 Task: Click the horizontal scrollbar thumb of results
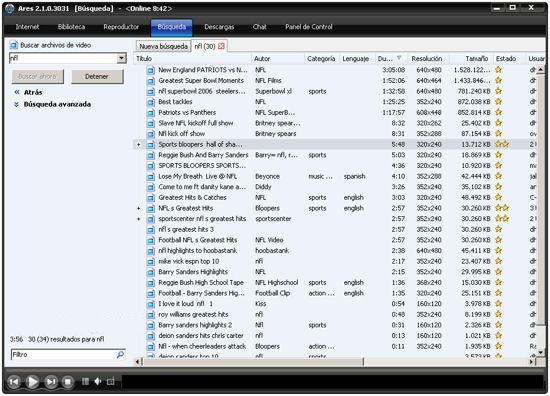tap(253, 361)
